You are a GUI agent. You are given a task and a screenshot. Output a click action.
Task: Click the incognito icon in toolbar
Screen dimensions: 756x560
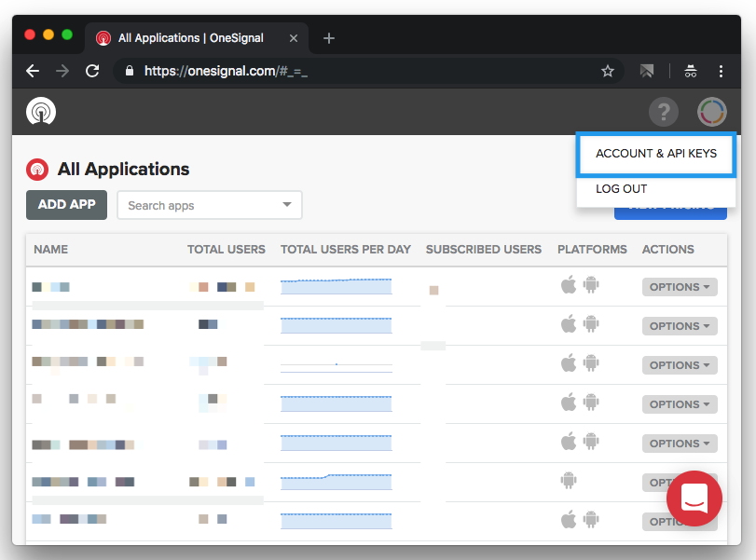pos(691,72)
